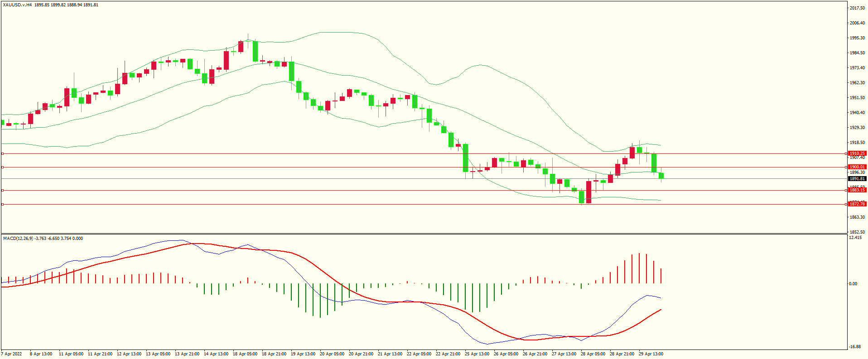
Task: Click left anchor square of 1900.01 line
Action: click(x=2, y=167)
